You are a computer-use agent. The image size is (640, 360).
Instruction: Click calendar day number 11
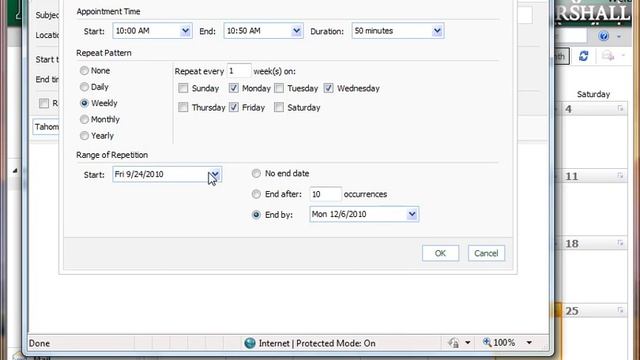tap(572, 176)
